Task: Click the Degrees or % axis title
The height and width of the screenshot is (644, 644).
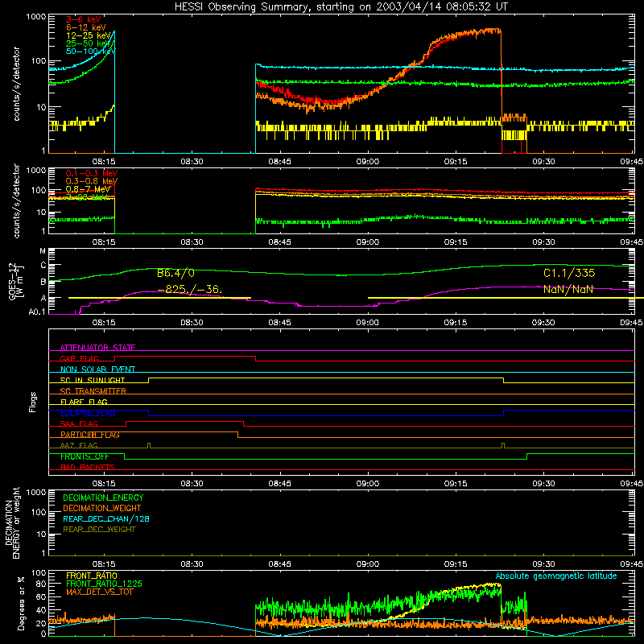Action: click(21, 603)
